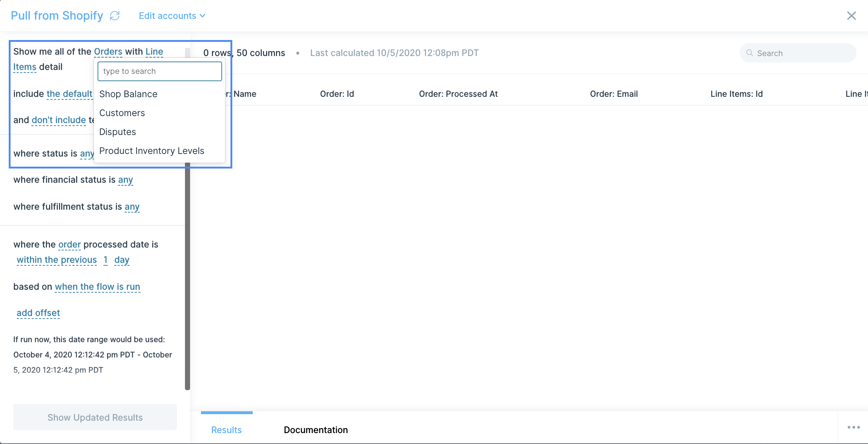Image resolution: width=868 pixels, height=444 pixels.
Task: Switch to the Documentation tab
Action: 316,429
